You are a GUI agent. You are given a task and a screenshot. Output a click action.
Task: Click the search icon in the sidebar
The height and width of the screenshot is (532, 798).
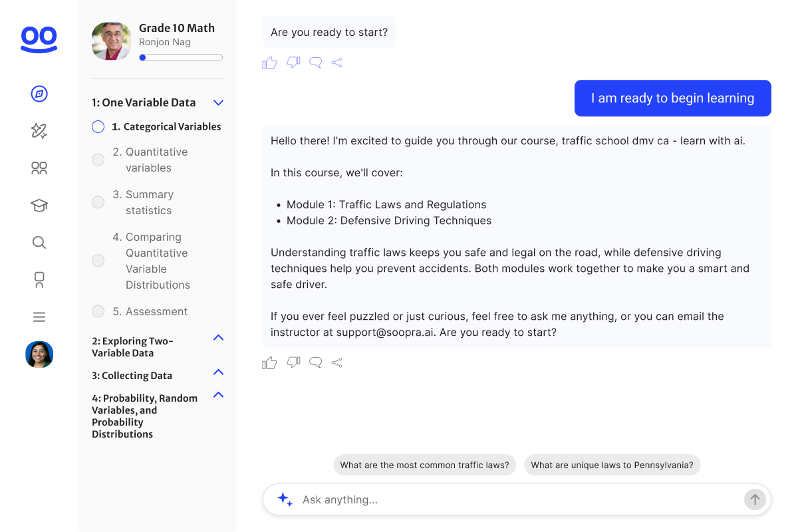click(x=39, y=242)
